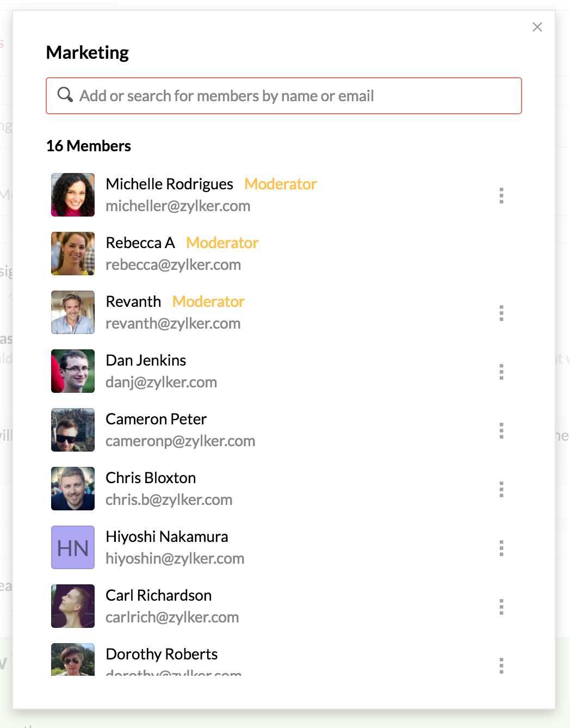Open options menu for Revanth
The width and height of the screenshot is (570, 728).
tap(501, 313)
